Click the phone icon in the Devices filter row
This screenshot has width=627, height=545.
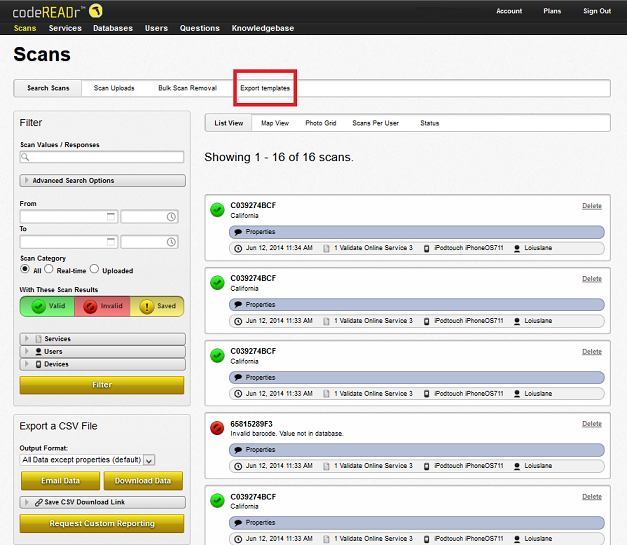click(38, 364)
